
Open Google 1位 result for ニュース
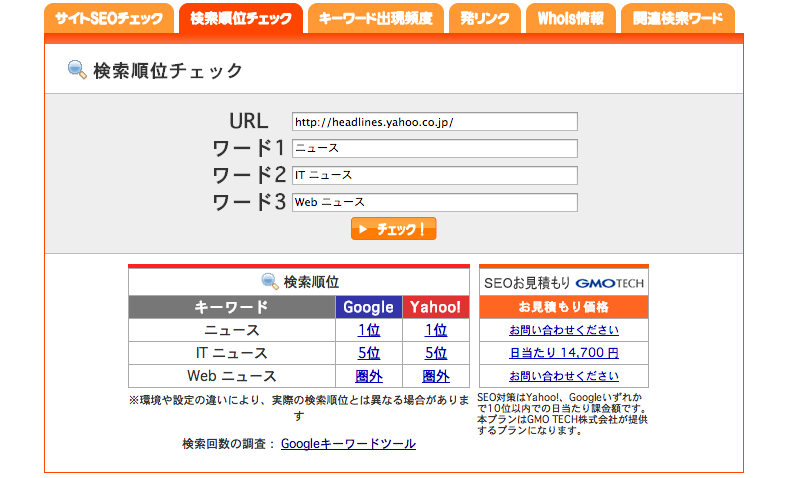pyautogui.click(x=369, y=330)
